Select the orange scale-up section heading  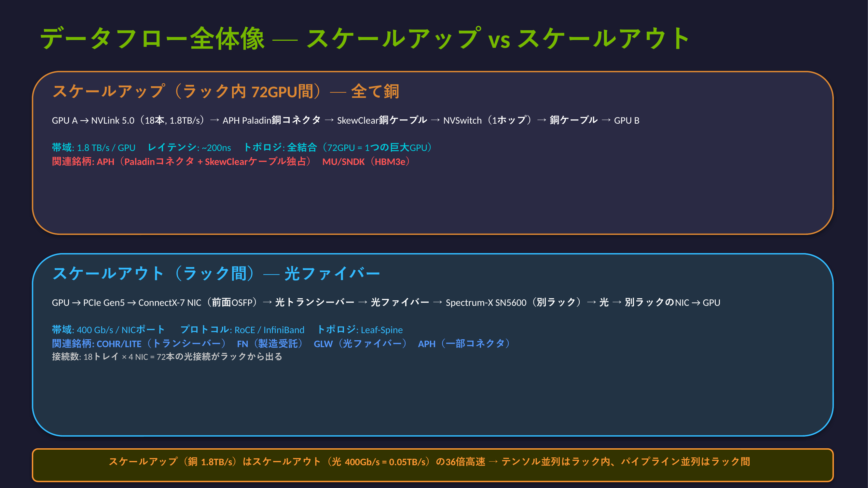click(x=226, y=91)
